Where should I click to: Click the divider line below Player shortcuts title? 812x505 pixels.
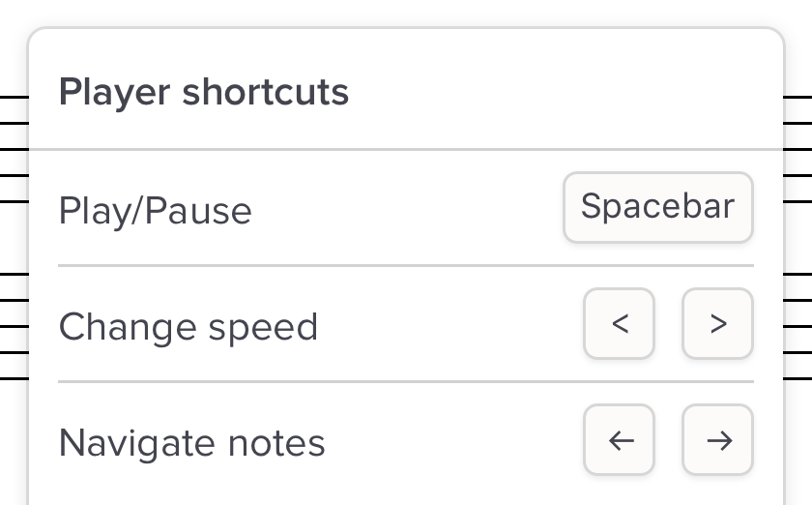[406, 149]
